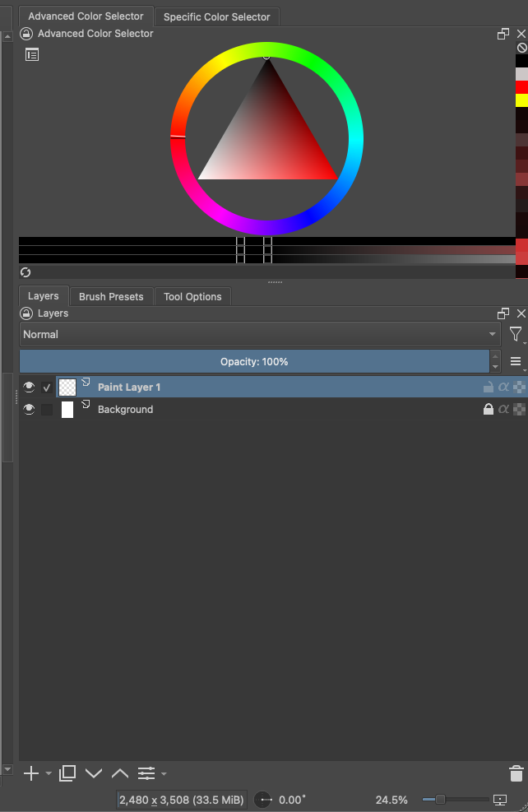The image size is (528, 812).
Task: Move the layer up
Action: point(120,773)
